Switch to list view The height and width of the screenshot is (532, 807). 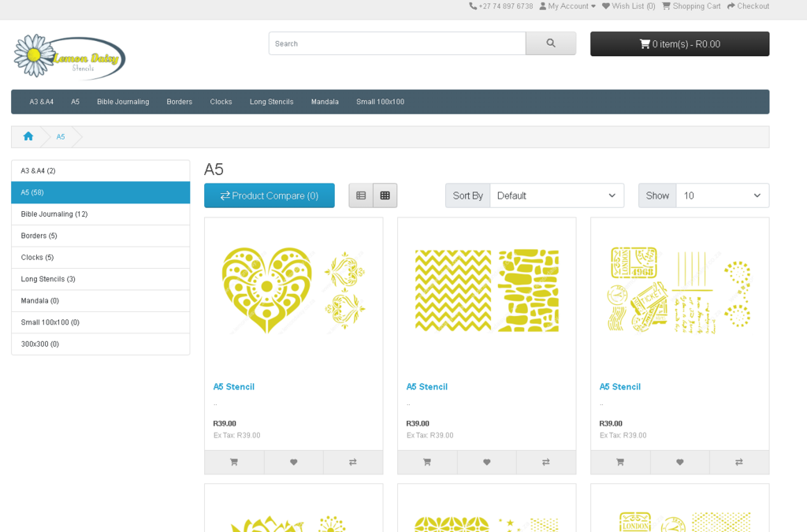click(361, 195)
